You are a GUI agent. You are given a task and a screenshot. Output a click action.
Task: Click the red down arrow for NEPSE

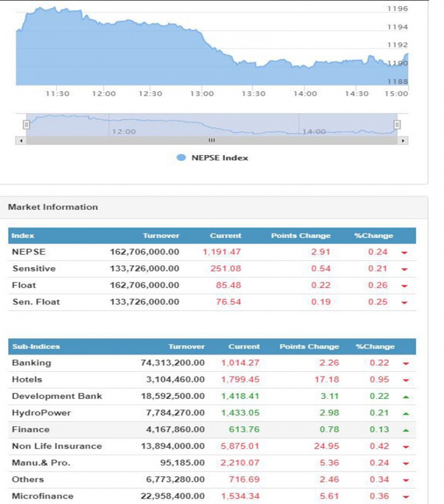tap(405, 253)
